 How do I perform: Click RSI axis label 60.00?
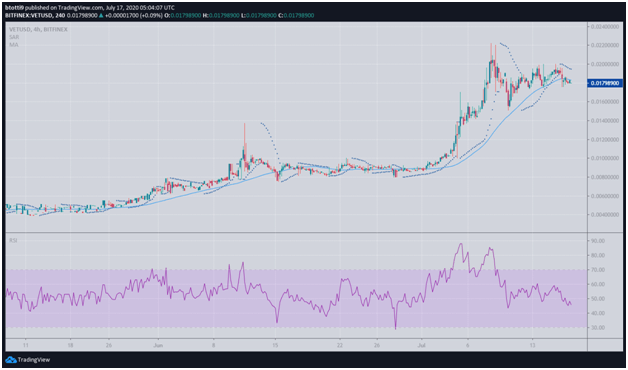[597, 284]
